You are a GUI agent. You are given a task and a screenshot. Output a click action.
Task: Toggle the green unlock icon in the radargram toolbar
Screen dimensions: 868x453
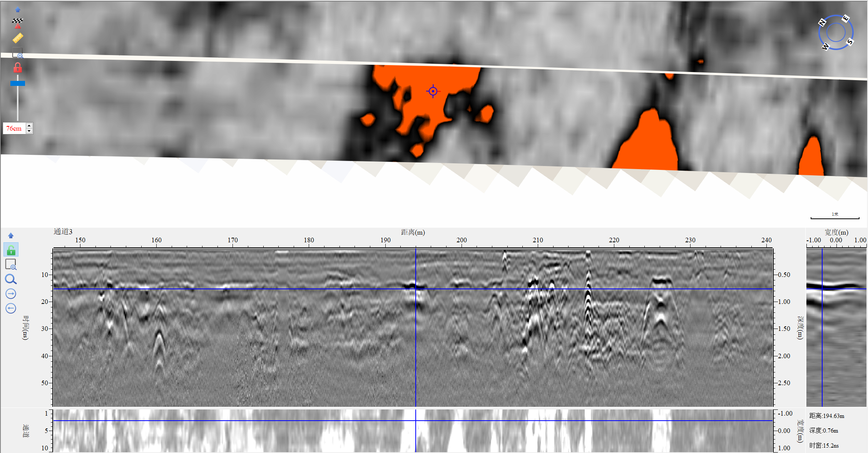point(11,250)
